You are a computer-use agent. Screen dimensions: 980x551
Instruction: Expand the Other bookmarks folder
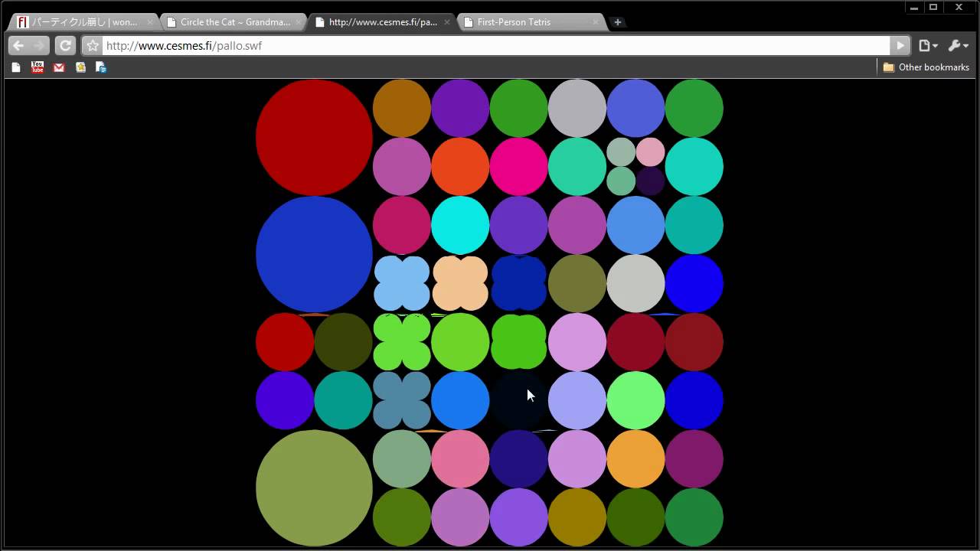926,67
